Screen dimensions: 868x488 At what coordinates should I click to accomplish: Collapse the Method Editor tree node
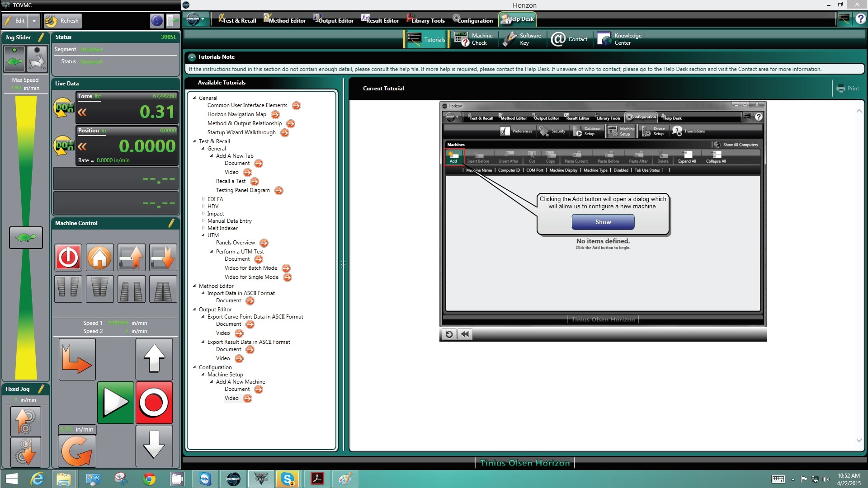[194, 286]
